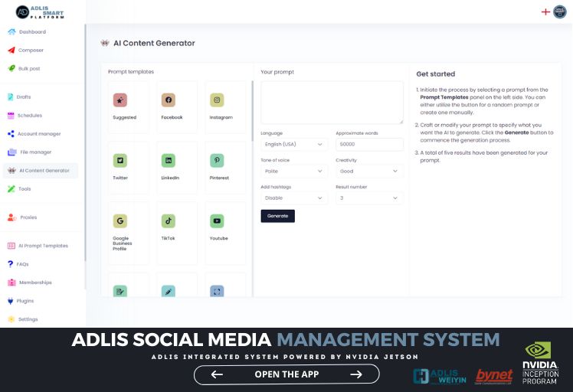
Task: Click the Generate button
Action: (277, 216)
